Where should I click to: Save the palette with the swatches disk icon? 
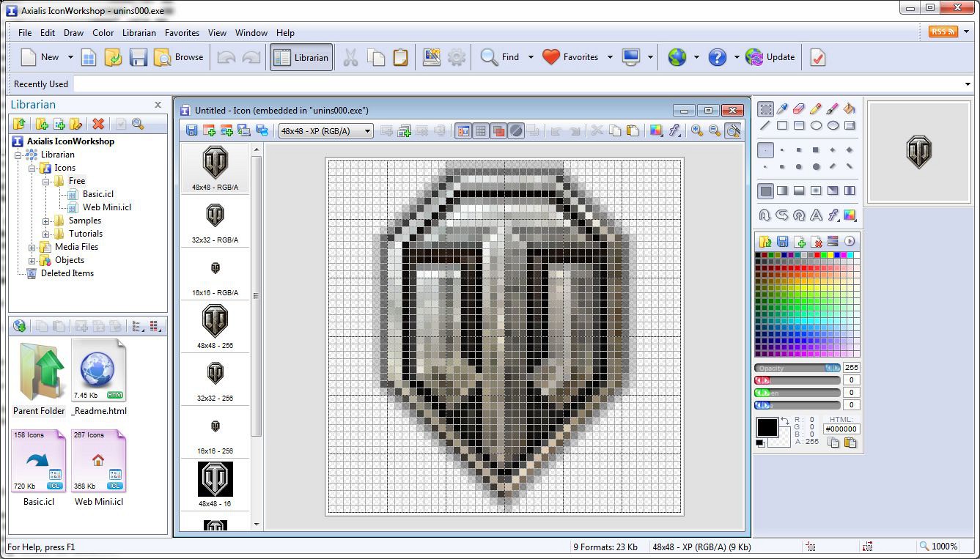(x=782, y=242)
